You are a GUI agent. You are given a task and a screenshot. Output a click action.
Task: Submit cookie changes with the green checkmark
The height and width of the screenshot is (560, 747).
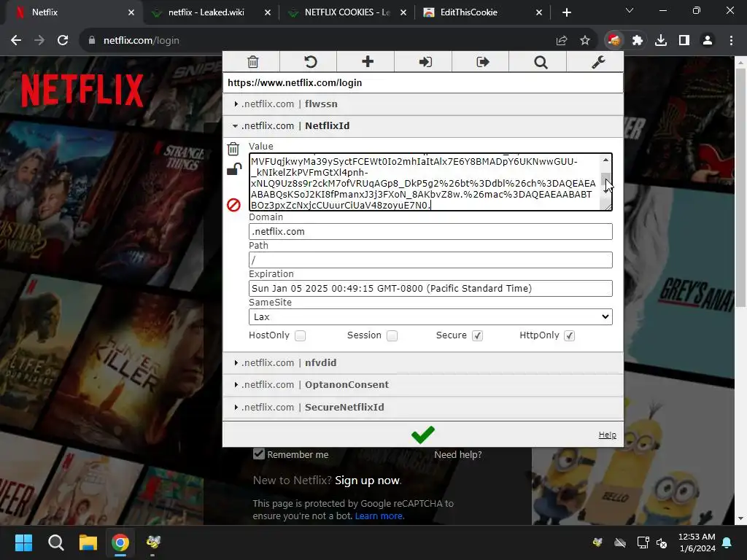point(422,435)
